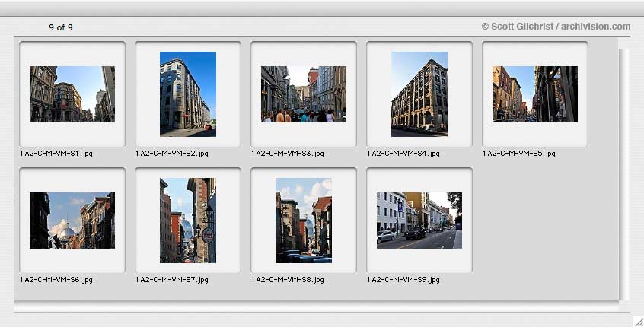The image size is (644, 327).
Task: Click the vertical scrollbar of thumbnail panel
Action: pos(623,174)
